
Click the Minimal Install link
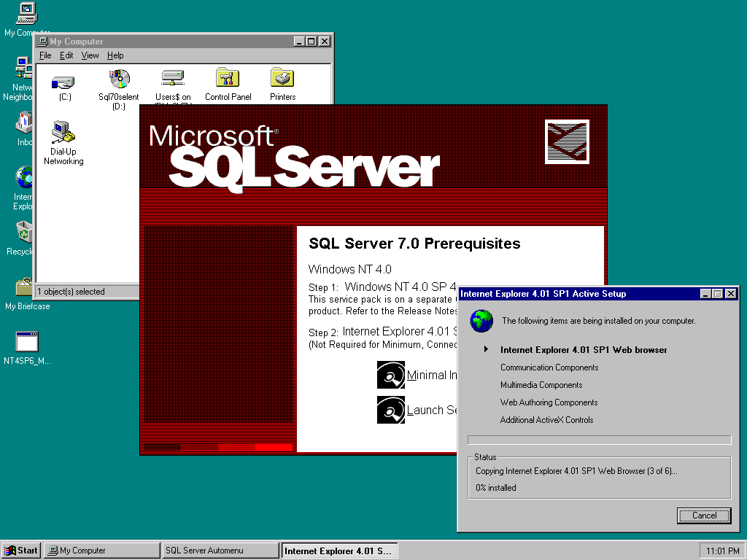click(432, 376)
